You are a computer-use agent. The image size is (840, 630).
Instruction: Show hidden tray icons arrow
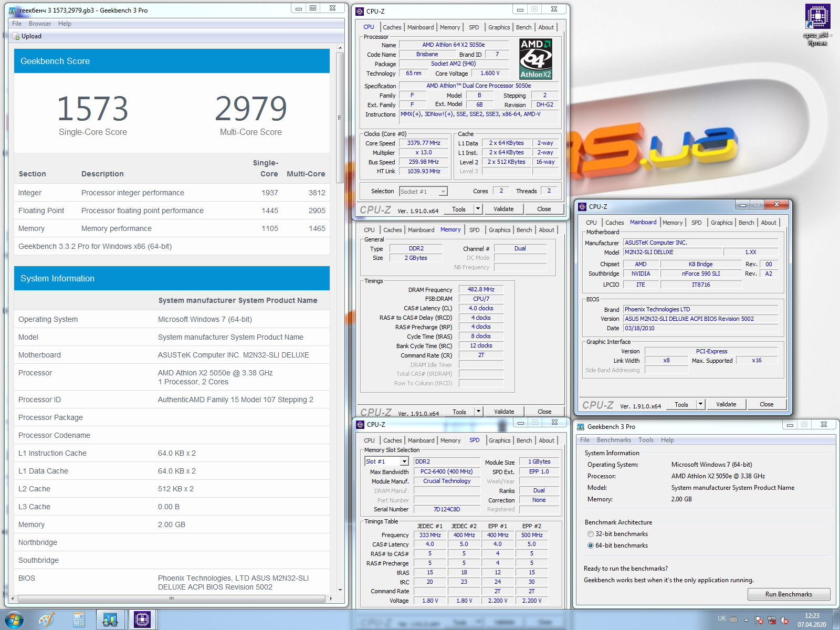(x=746, y=620)
